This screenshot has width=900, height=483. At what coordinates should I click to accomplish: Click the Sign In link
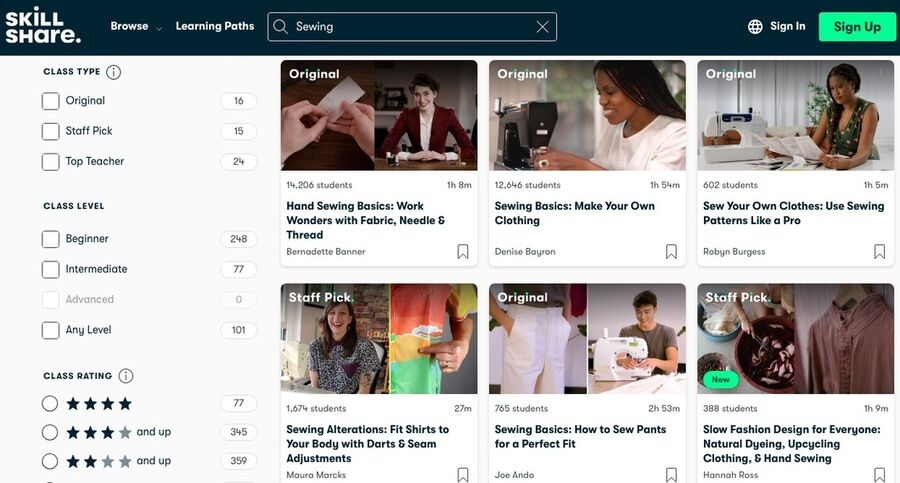tap(788, 26)
